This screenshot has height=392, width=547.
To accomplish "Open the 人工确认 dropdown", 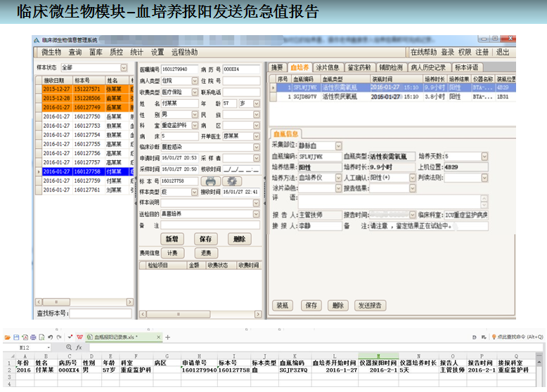I will click(x=411, y=178).
